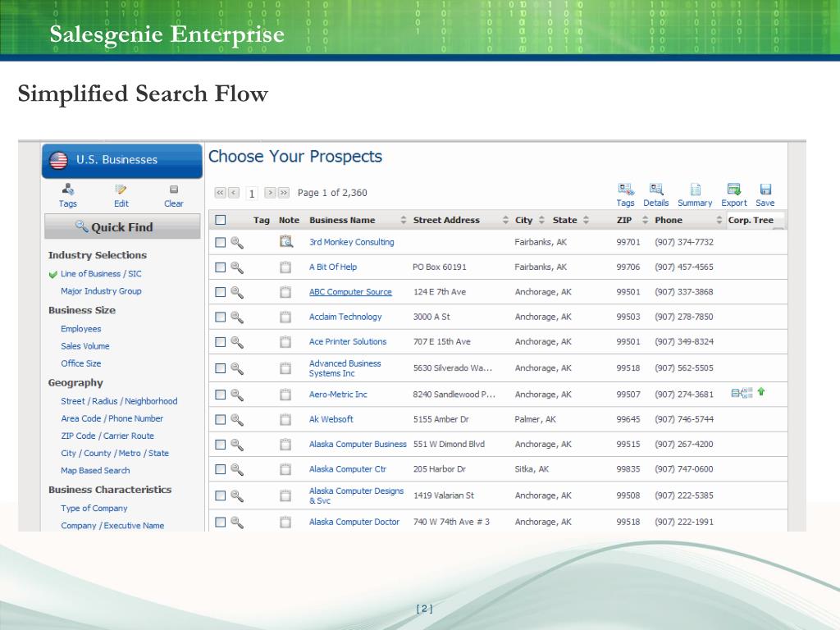Screen dimensions: 840x630
Task: Open 3rd Monkey Consulting business link
Action: point(351,242)
